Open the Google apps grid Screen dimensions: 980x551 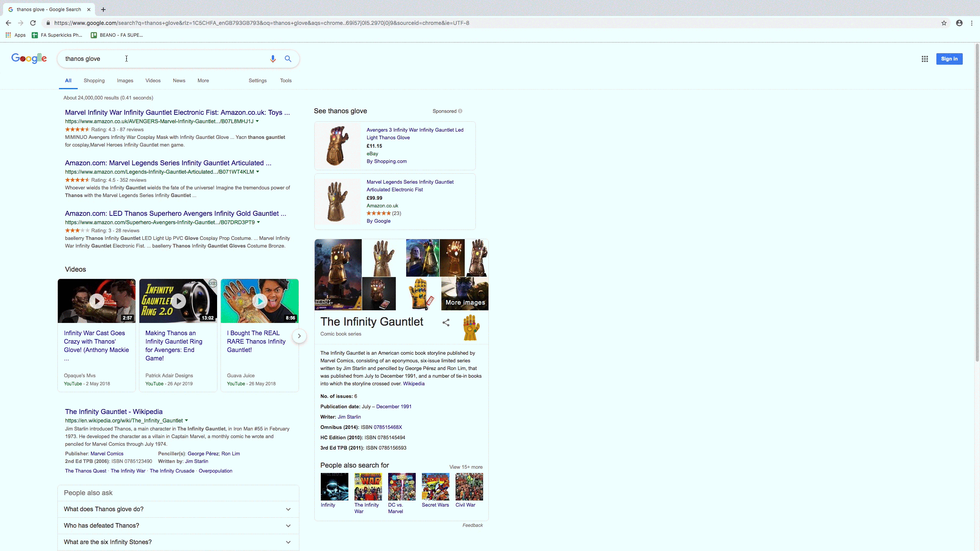coord(925,59)
